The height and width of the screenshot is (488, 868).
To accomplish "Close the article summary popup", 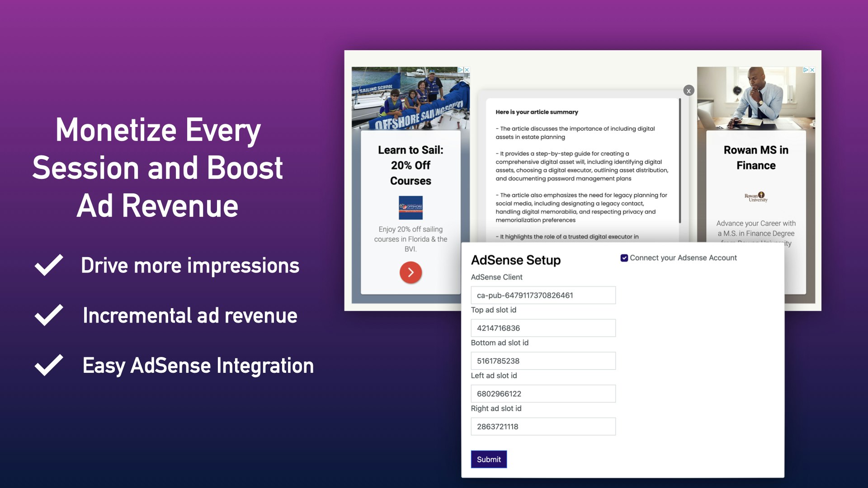I will 689,91.
